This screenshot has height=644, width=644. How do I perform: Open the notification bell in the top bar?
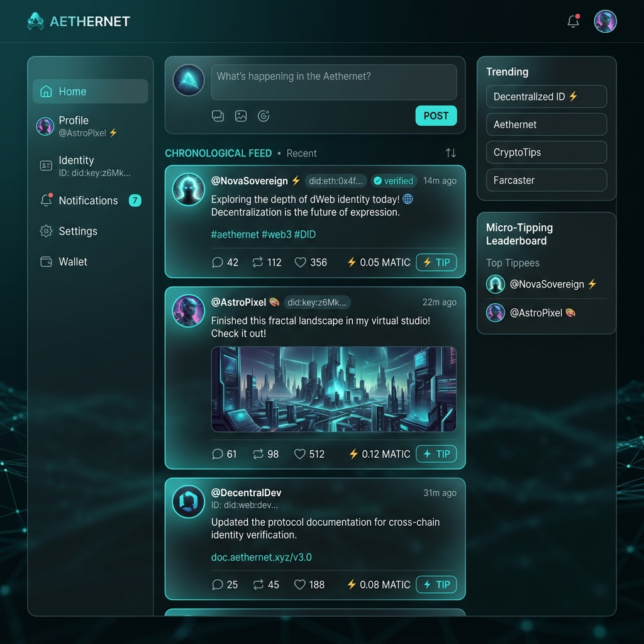[572, 21]
